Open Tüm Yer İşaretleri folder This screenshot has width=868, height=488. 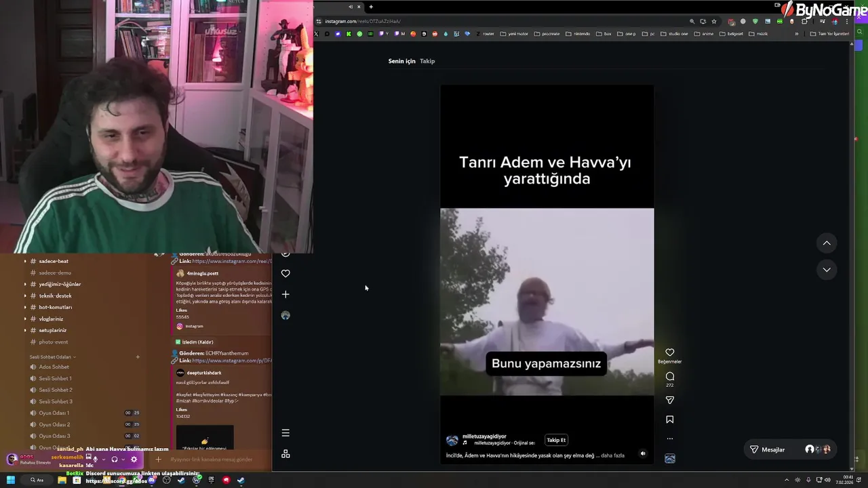pos(830,34)
